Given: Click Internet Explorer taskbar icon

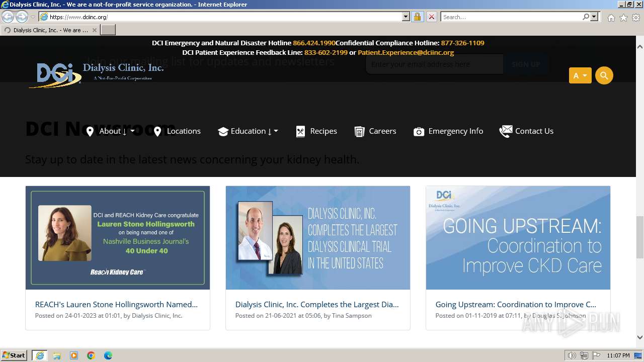Looking at the screenshot, I should pyautogui.click(x=40, y=355).
